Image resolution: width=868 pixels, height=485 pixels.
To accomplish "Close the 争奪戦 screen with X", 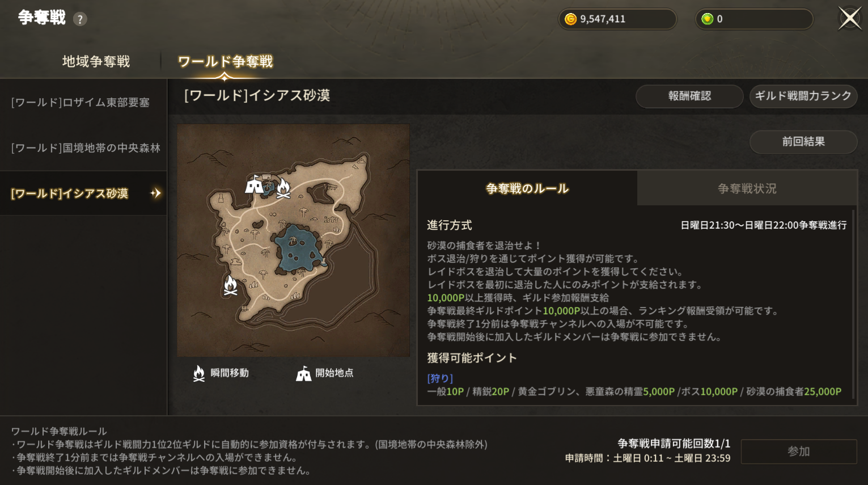I will tap(849, 18).
